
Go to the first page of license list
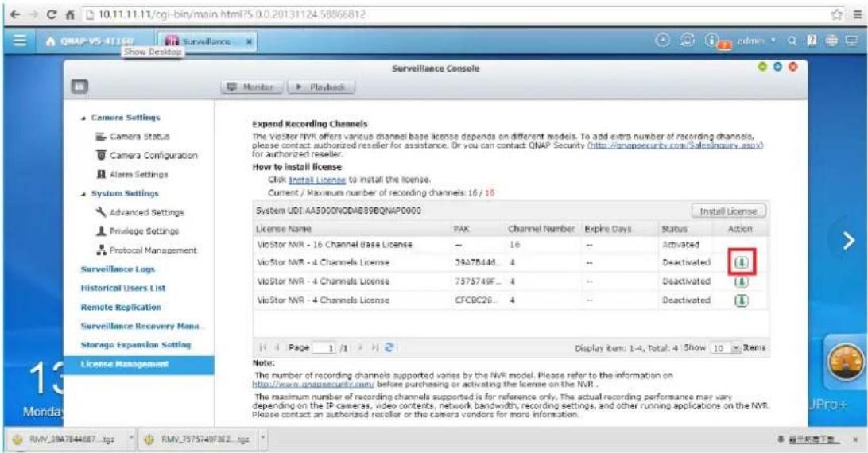263,348
